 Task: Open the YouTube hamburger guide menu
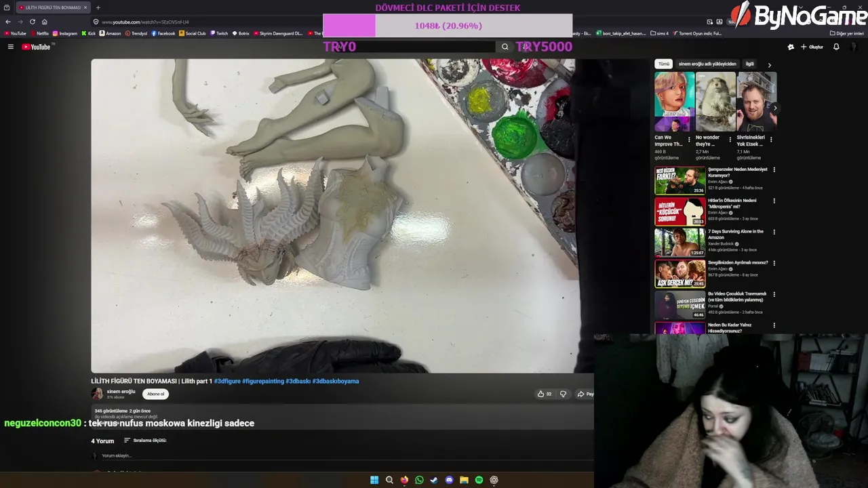pyautogui.click(x=11, y=47)
